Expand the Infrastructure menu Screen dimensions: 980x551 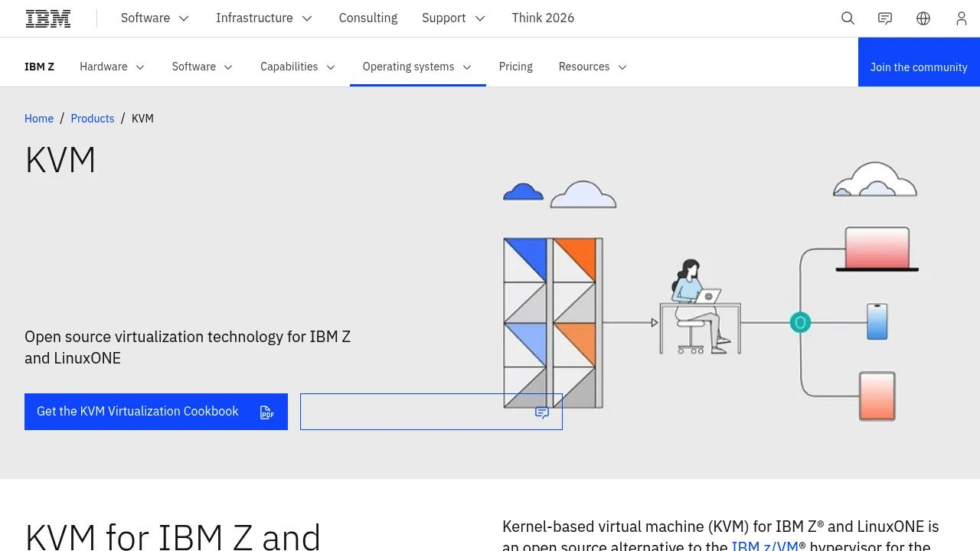[x=264, y=18]
